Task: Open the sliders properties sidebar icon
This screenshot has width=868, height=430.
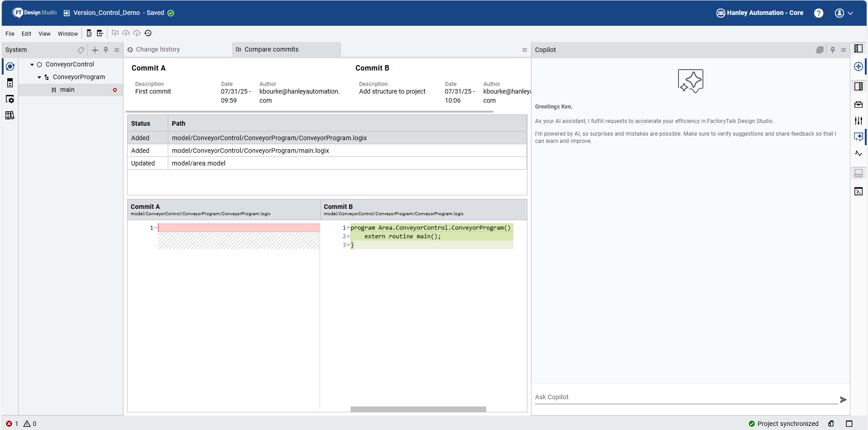Action: [859, 121]
